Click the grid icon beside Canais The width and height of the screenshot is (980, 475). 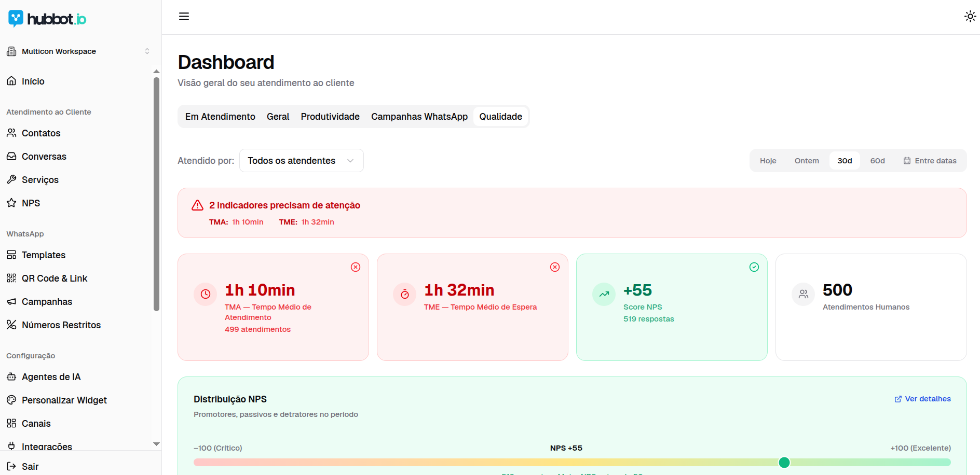pos(11,423)
